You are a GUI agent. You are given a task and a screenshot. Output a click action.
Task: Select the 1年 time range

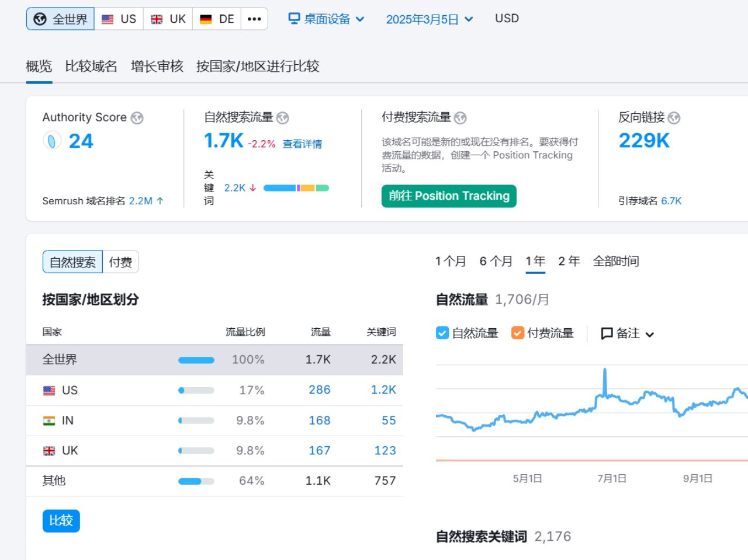click(535, 261)
